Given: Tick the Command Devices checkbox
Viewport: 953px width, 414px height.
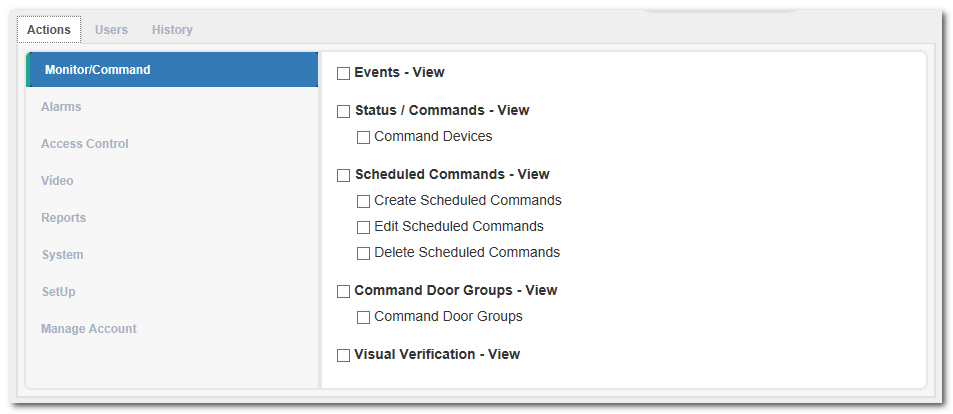Looking at the screenshot, I should click(363, 137).
